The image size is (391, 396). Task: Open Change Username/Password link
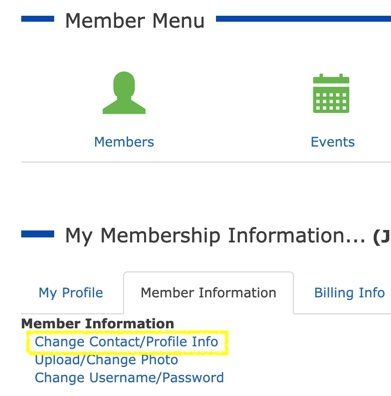tap(129, 378)
